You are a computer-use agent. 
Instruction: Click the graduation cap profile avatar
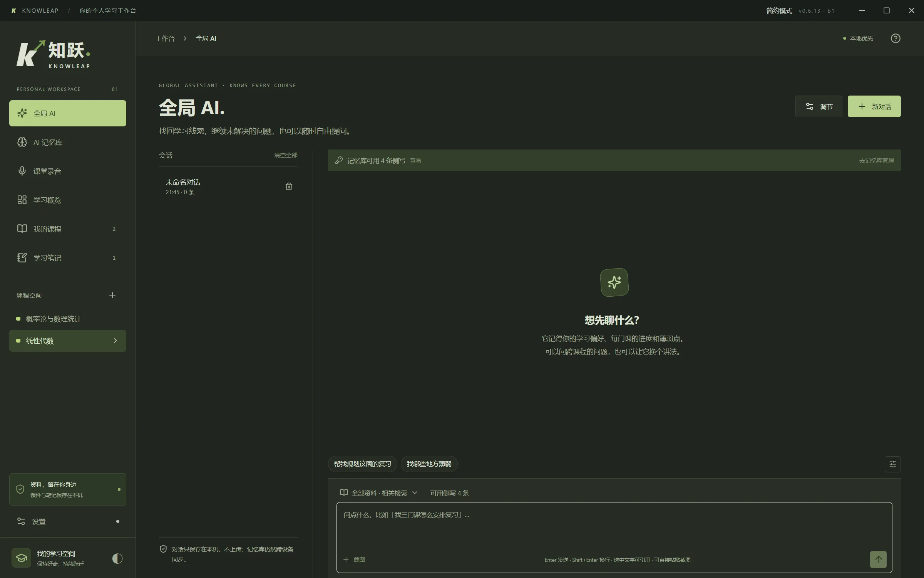coord(22,558)
